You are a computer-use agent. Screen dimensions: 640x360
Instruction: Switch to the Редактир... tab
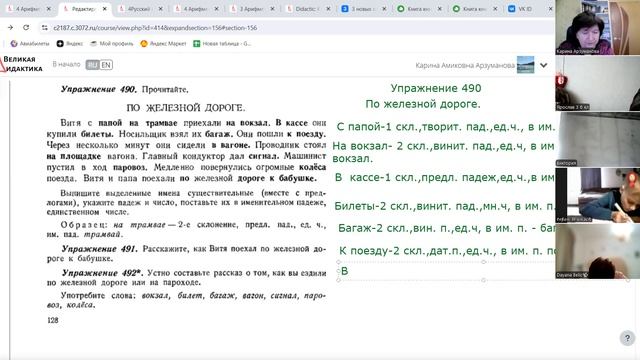coord(85,9)
